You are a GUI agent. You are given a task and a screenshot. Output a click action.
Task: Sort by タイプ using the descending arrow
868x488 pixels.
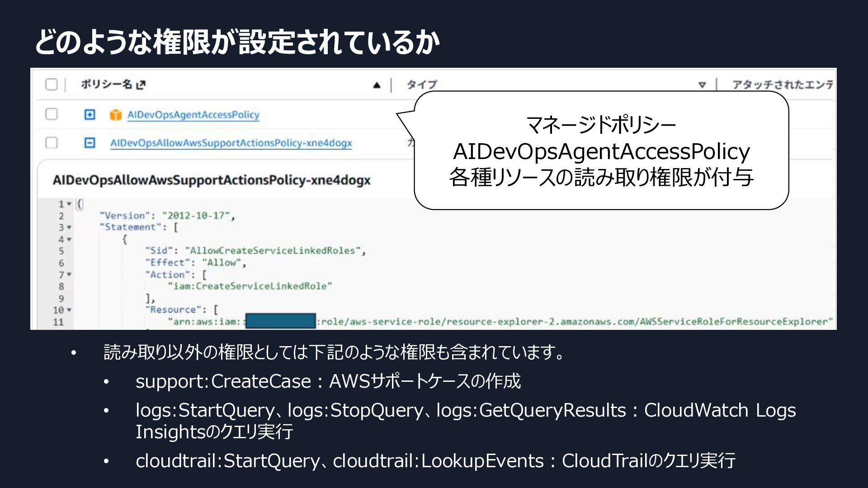702,85
